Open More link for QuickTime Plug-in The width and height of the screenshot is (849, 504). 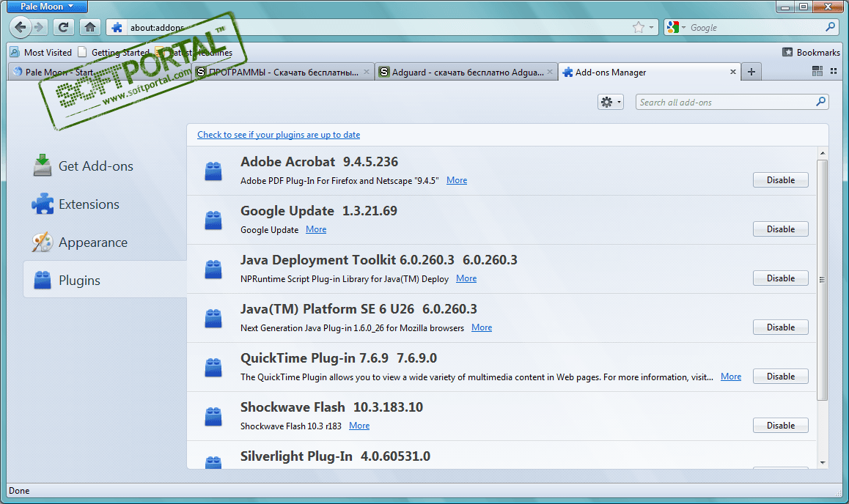[x=731, y=377]
